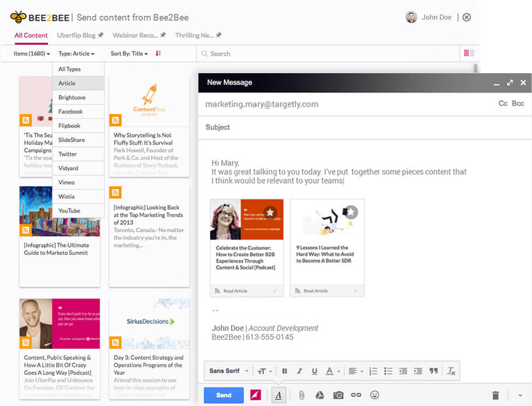Screen dimensions: 532x406
Task: Open the Ultimate Guide to Marketo Summit thumbnail
Action: click(x=60, y=211)
